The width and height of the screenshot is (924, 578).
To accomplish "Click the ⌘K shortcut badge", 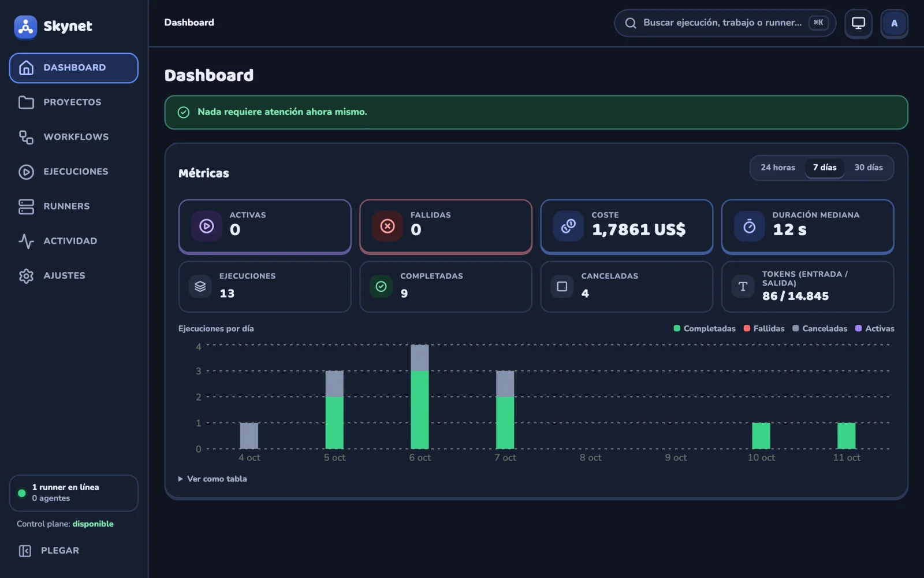I will (818, 23).
